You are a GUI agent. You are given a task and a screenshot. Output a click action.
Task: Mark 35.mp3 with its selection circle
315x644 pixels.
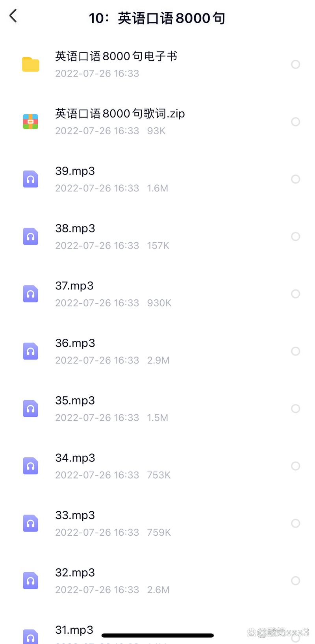[295, 408]
